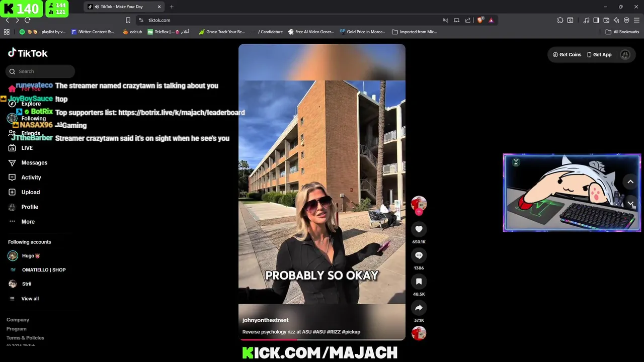Open comments showing 1386
Image resolution: width=644 pixels, height=362 pixels.
[419, 255]
